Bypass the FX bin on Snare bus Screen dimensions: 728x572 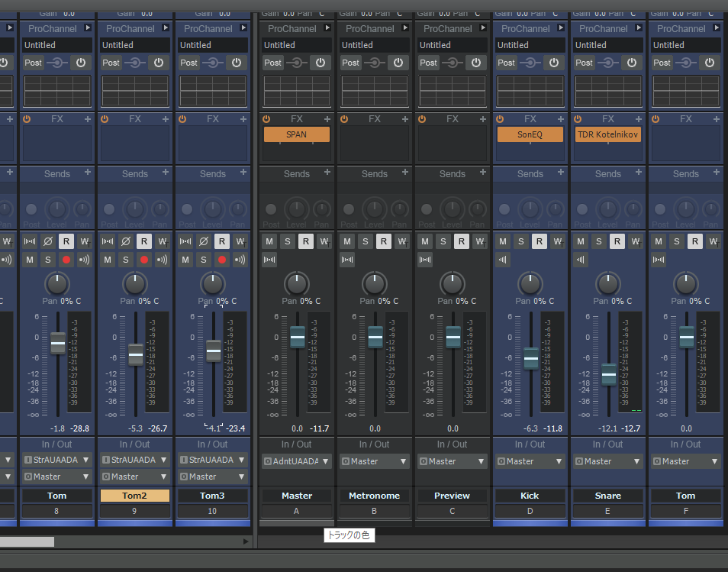(x=576, y=119)
